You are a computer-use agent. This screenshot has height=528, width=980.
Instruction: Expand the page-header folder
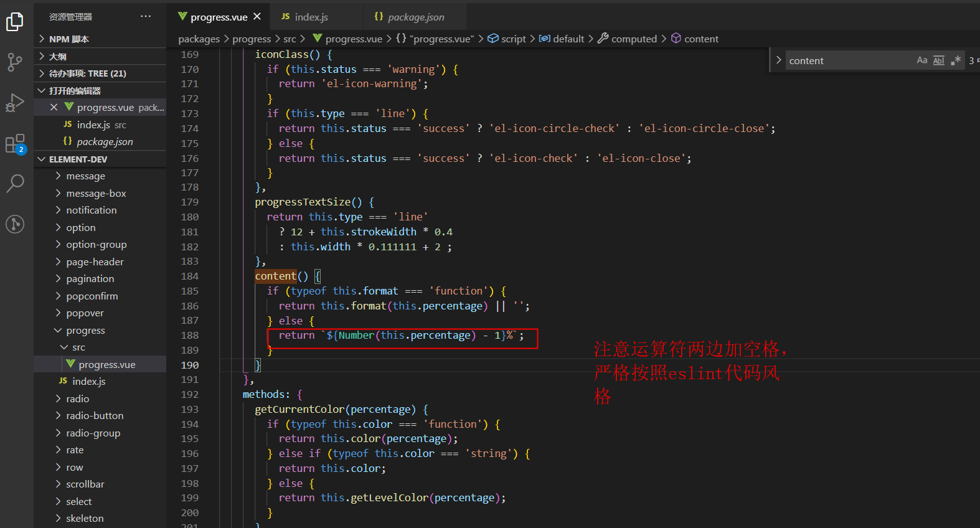(100, 262)
